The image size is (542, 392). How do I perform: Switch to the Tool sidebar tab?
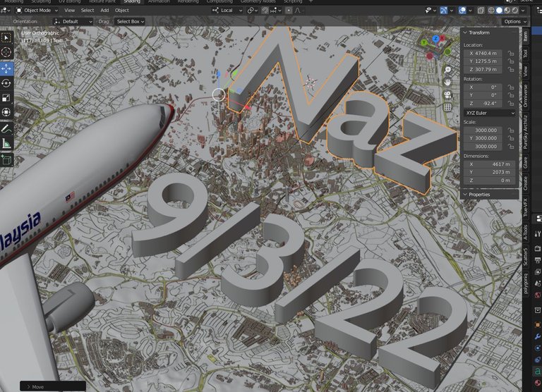coord(525,53)
